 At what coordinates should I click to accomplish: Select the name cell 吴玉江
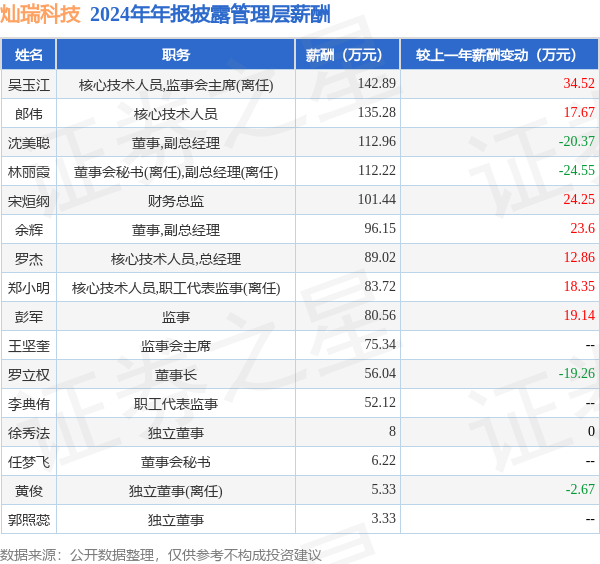[29, 85]
